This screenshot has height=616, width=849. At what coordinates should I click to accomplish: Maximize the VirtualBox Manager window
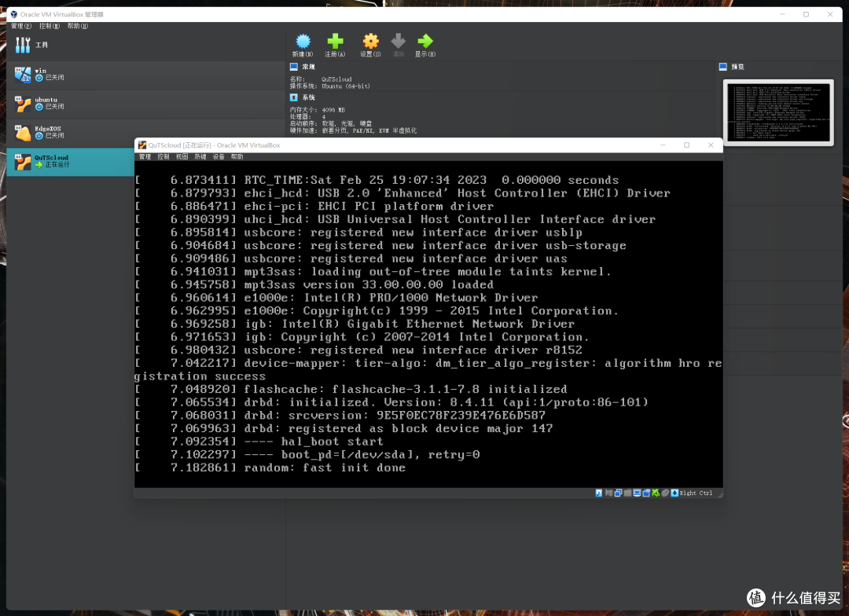click(806, 15)
